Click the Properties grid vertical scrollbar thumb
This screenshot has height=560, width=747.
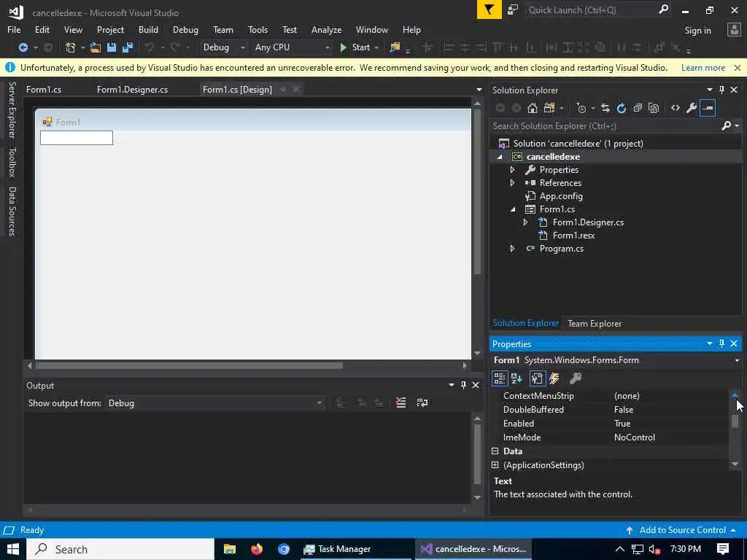[x=735, y=421]
